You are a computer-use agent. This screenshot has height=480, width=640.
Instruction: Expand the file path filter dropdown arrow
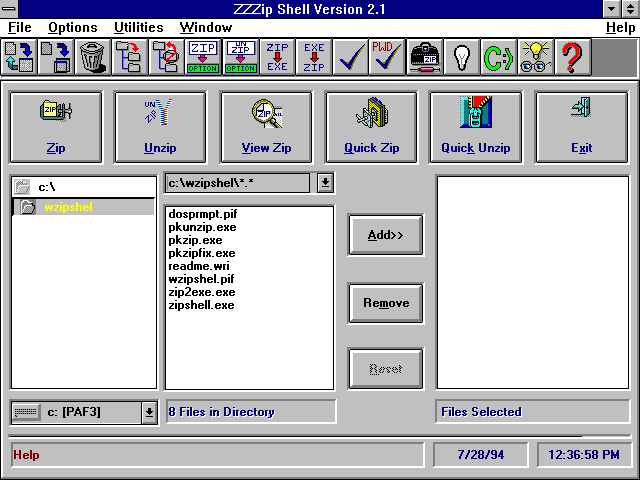click(x=325, y=183)
